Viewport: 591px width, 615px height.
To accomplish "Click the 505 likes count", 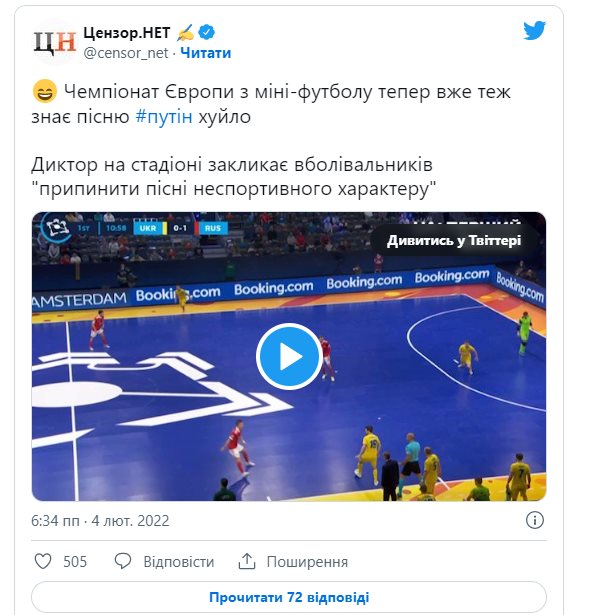I will pos(75,562).
